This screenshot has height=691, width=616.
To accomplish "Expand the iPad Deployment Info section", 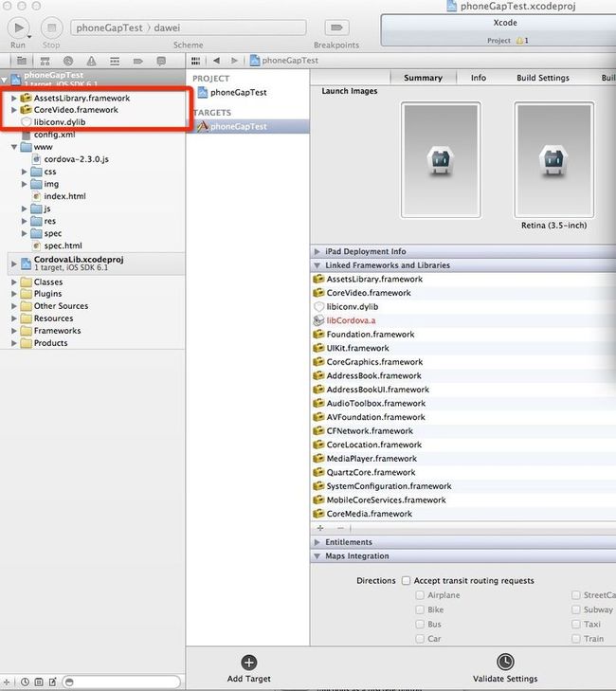I will pos(317,251).
